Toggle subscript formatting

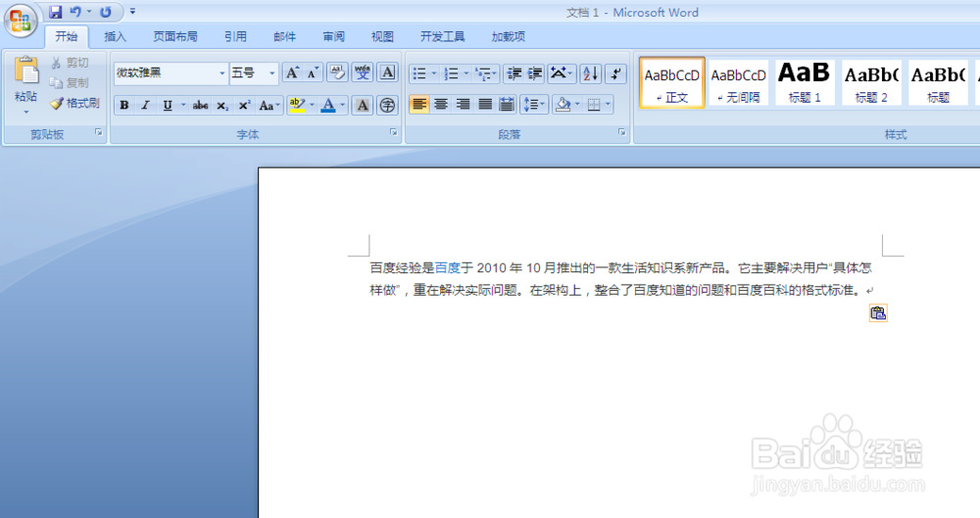coord(222,105)
